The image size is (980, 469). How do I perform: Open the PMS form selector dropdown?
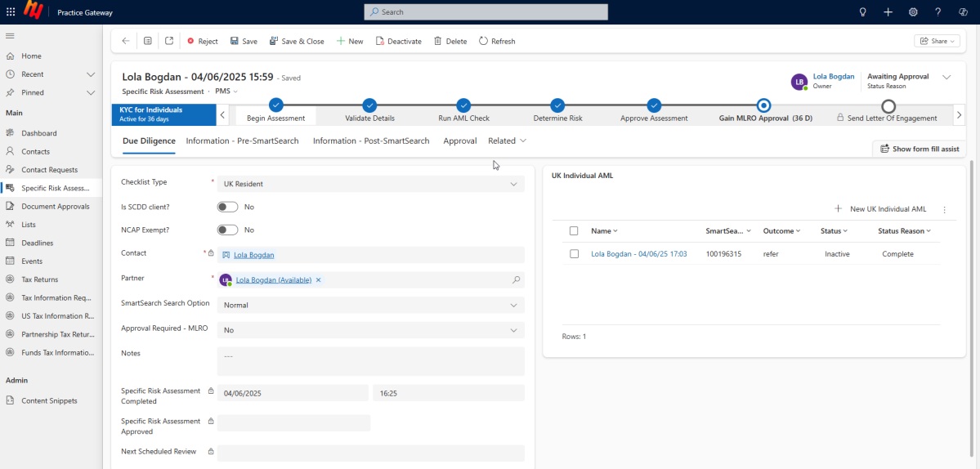click(227, 92)
